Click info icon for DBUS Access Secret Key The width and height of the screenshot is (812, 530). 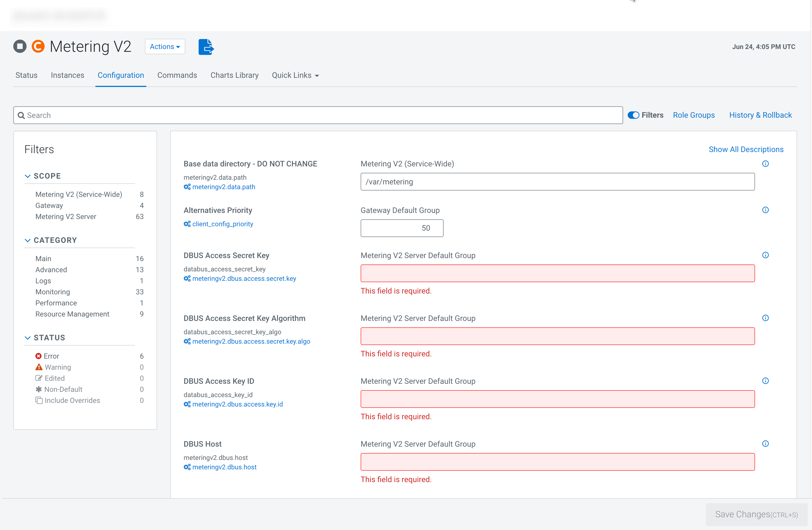click(765, 255)
